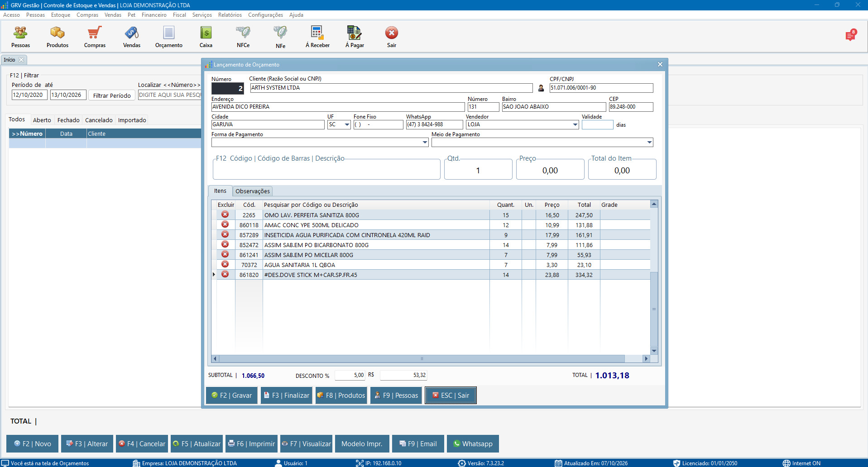
Task: Open the Meio de Pagamento dropdown
Action: click(x=649, y=142)
